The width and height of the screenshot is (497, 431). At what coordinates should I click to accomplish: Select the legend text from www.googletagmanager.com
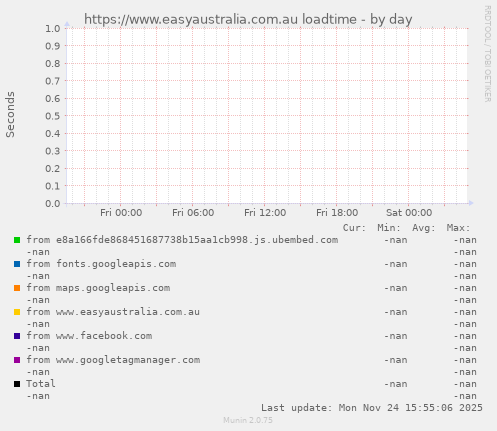coord(113,360)
